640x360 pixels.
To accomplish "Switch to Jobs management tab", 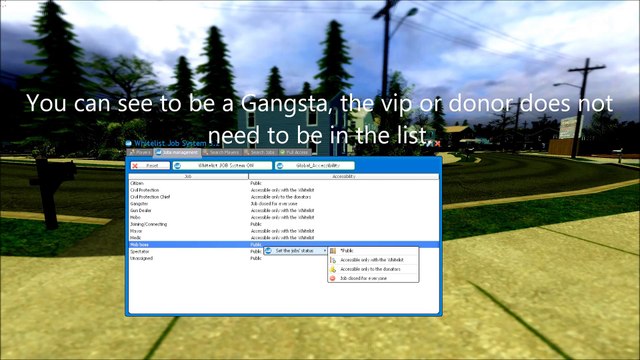I will 178,152.
